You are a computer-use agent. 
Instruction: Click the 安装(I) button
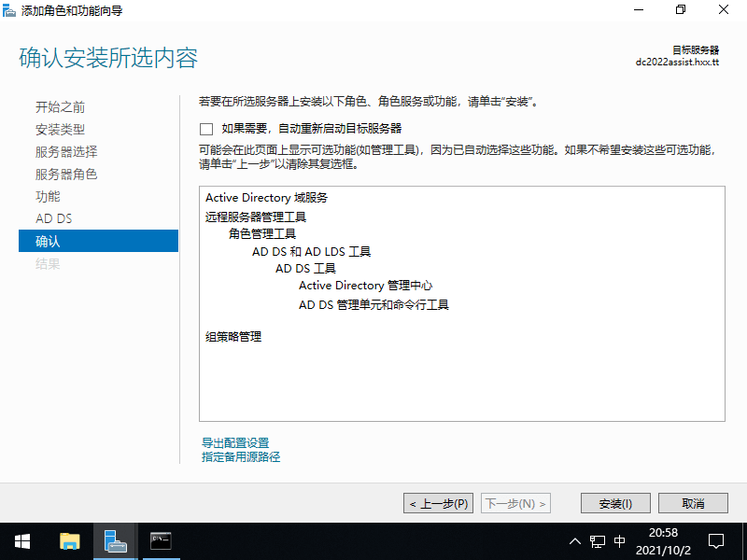[x=615, y=503]
